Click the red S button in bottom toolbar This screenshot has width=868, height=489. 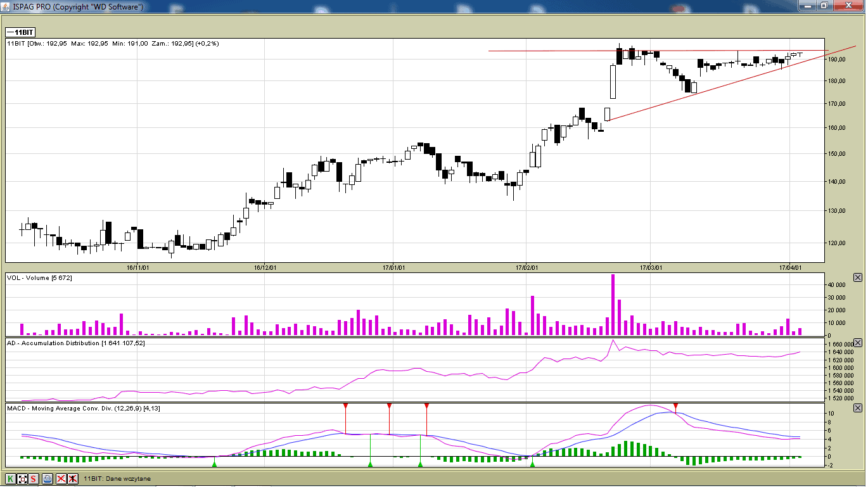(33, 479)
